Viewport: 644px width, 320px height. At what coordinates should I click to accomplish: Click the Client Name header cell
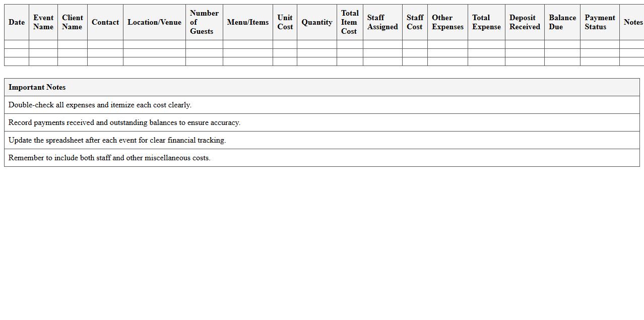click(72, 22)
